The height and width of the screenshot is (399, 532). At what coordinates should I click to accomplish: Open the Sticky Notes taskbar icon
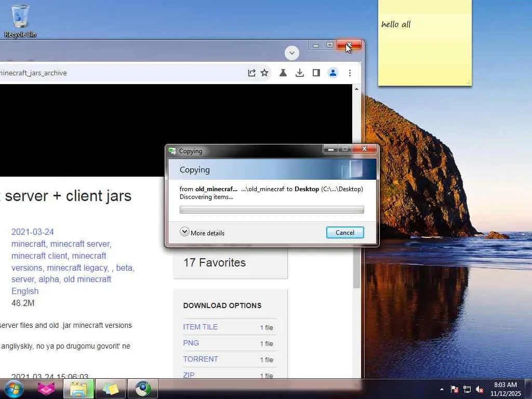111,389
